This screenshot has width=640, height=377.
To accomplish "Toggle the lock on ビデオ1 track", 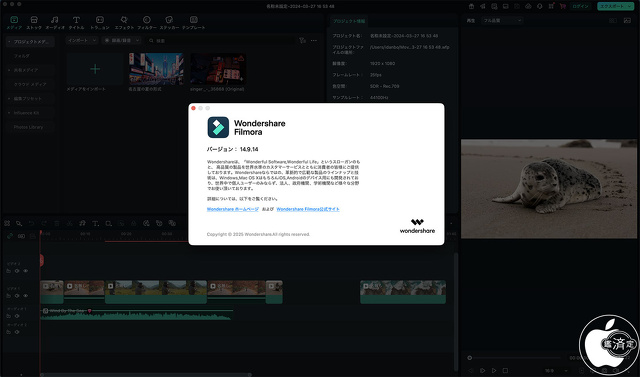I will (x=8, y=295).
